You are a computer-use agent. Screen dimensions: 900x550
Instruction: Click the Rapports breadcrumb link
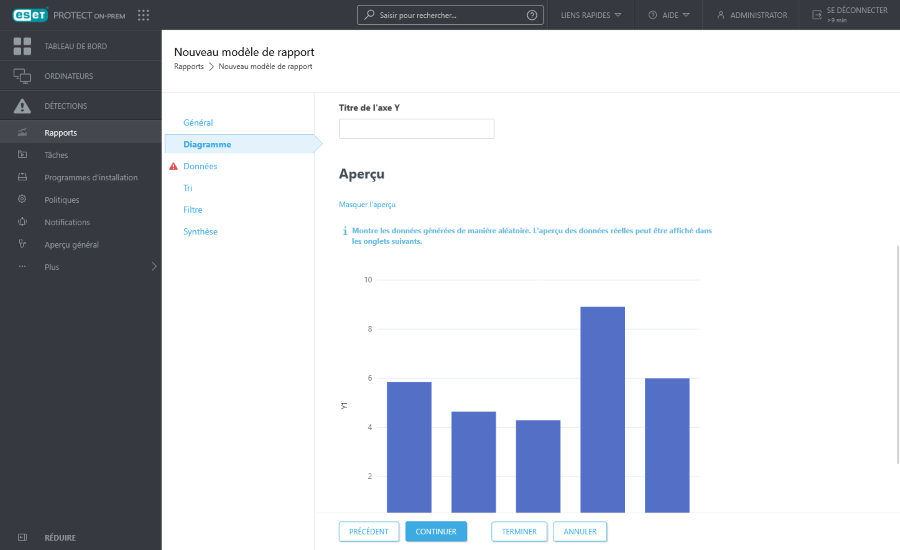188,67
